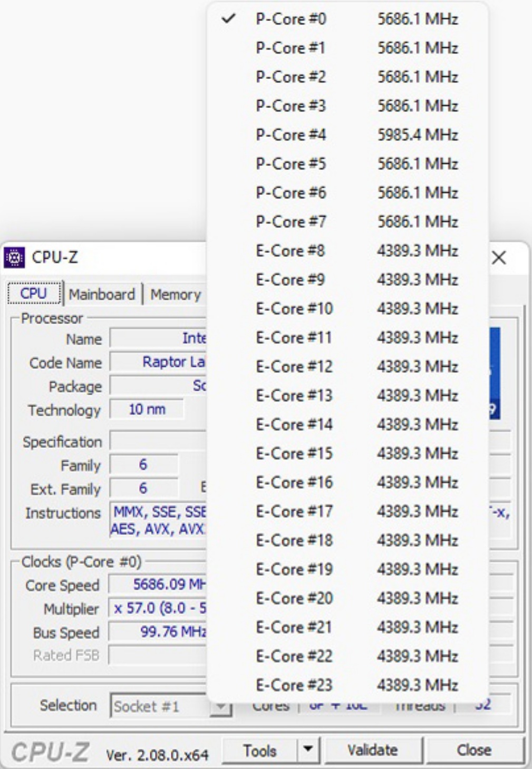The height and width of the screenshot is (769, 532).
Task: Expand the Socket #1 selection dropdown
Action: pyautogui.click(x=221, y=706)
